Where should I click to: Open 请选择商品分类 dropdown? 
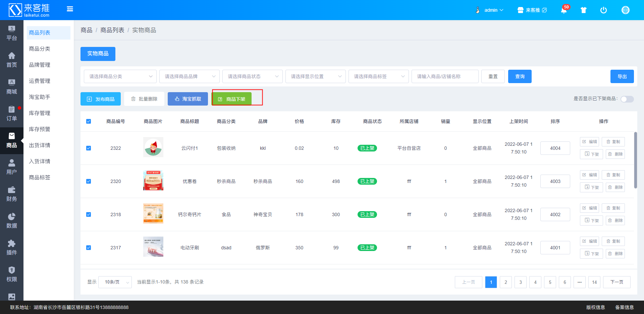(120, 76)
